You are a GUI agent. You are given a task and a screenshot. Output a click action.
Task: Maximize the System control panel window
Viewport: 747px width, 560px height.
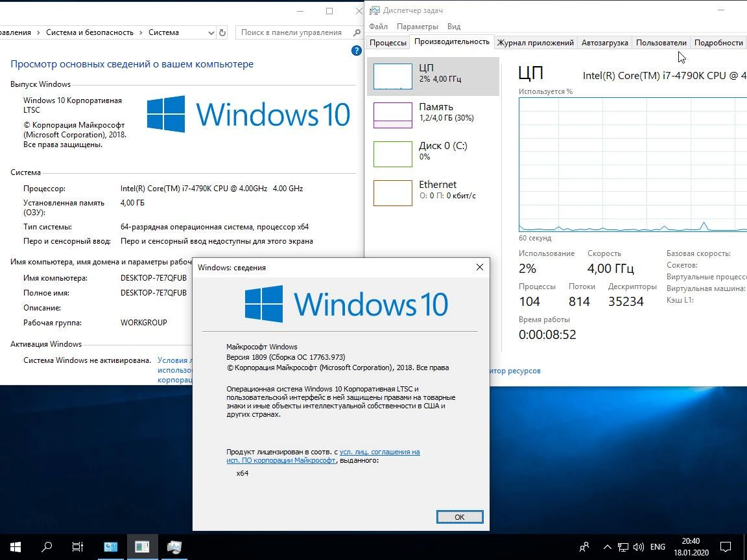329,11
